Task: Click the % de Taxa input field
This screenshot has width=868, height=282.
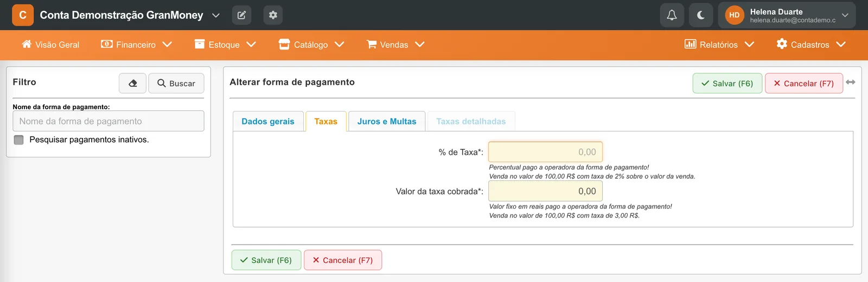Action: [546, 152]
